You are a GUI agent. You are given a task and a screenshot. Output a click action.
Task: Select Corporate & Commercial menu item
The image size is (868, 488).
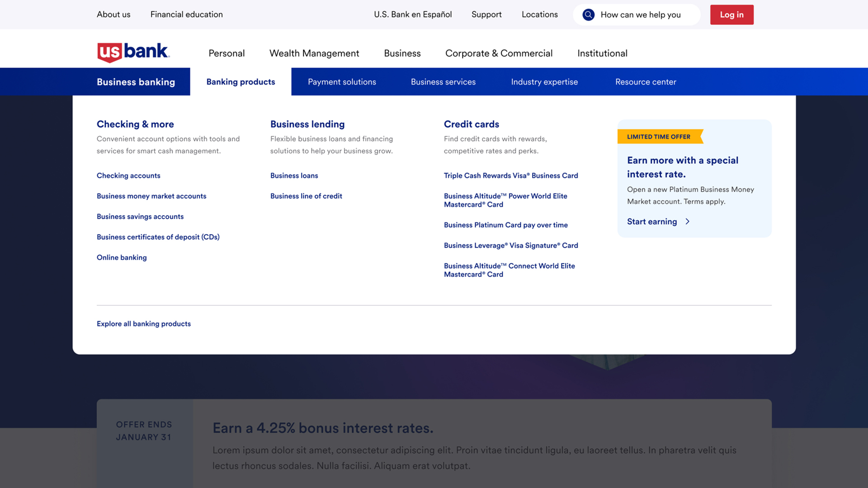pos(499,53)
